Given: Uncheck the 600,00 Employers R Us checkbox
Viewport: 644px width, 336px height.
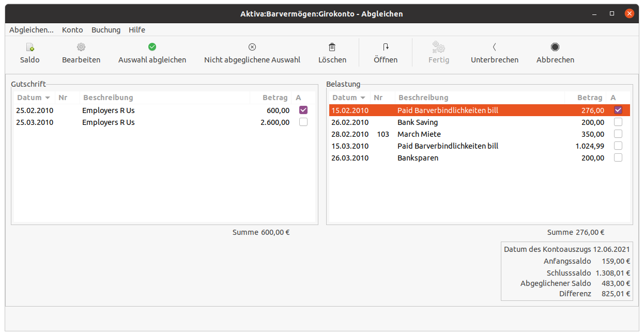Looking at the screenshot, I should point(303,110).
